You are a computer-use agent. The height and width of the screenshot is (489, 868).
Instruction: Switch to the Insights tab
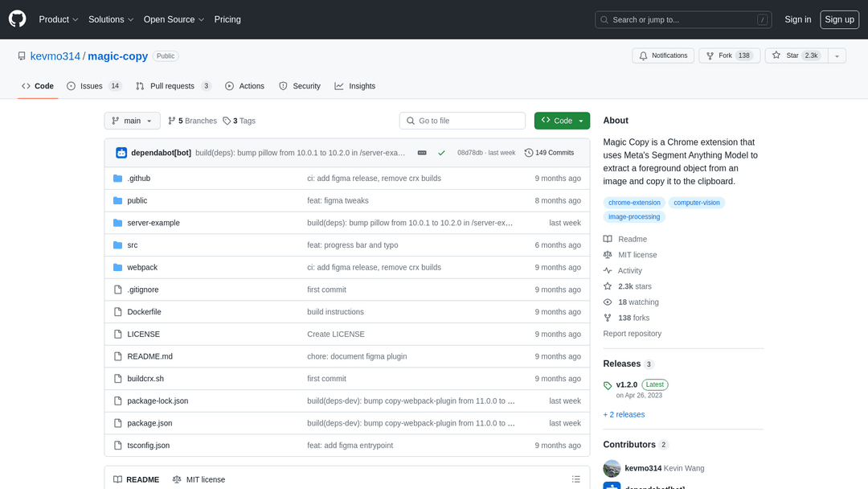click(355, 86)
